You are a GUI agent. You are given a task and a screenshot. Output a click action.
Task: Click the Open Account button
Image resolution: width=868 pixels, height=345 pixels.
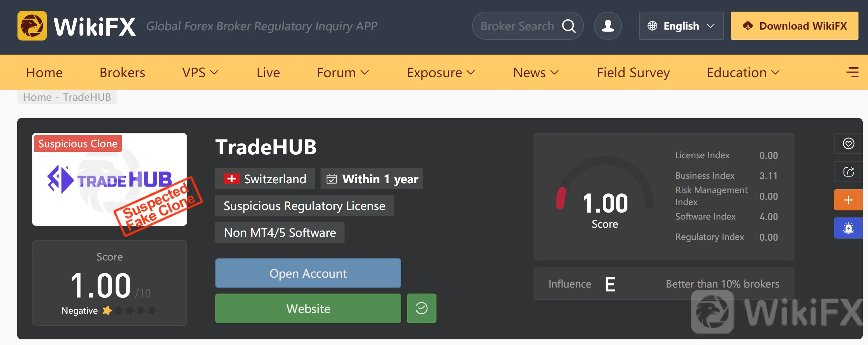(x=308, y=273)
